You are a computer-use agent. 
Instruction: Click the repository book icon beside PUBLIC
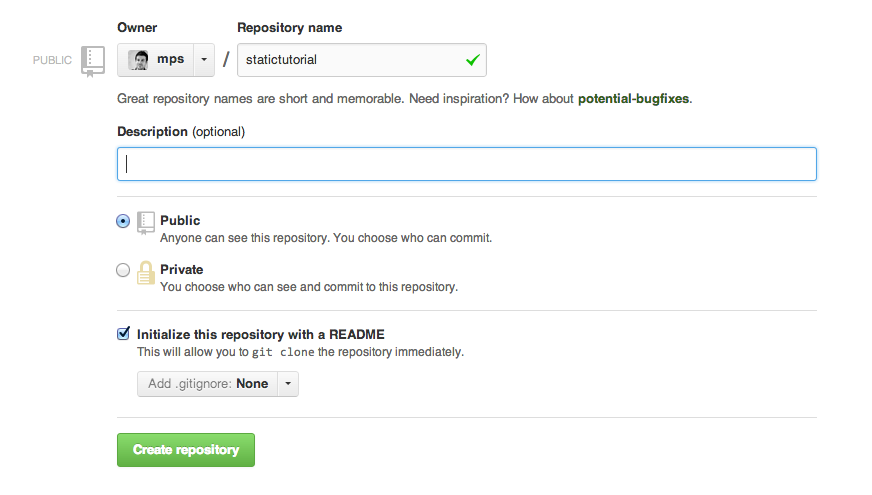pyautogui.click(x=93, y=60)
